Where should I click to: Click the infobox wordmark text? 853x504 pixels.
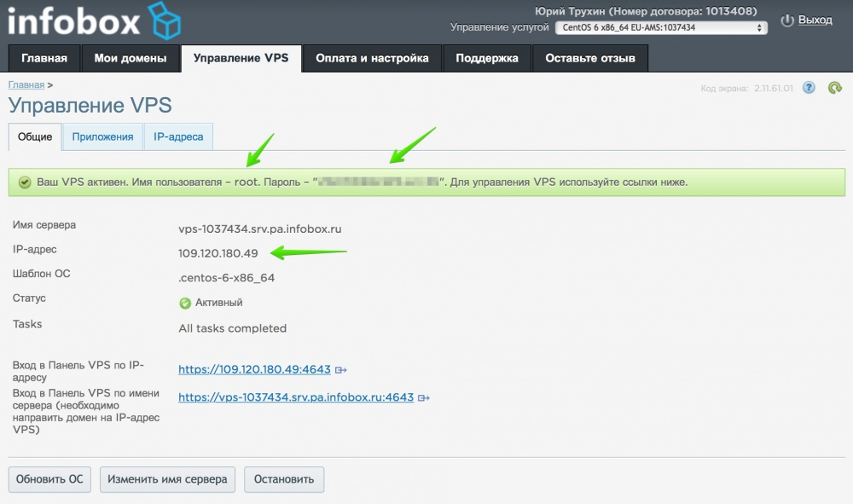coord(73,22)
